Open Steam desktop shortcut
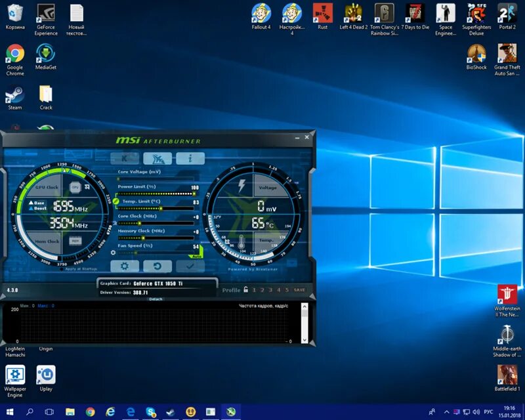Screen dimensions: 525x420 click(15, 98)
